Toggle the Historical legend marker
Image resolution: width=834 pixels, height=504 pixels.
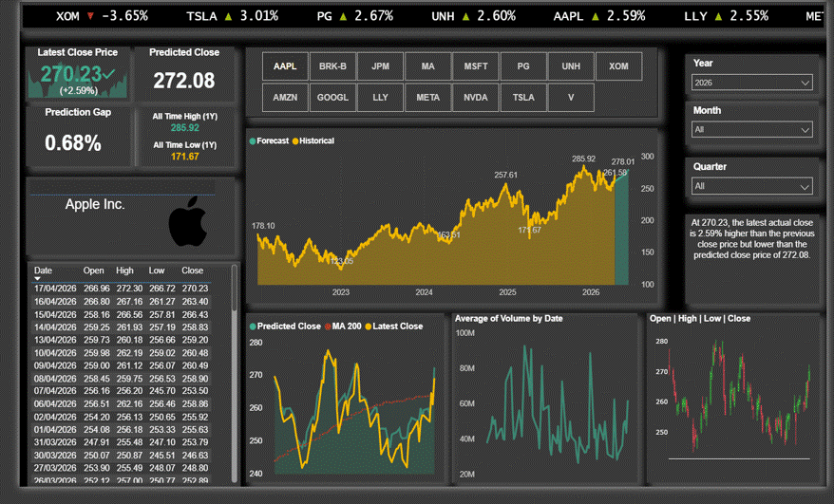click(x=295, y=140)
